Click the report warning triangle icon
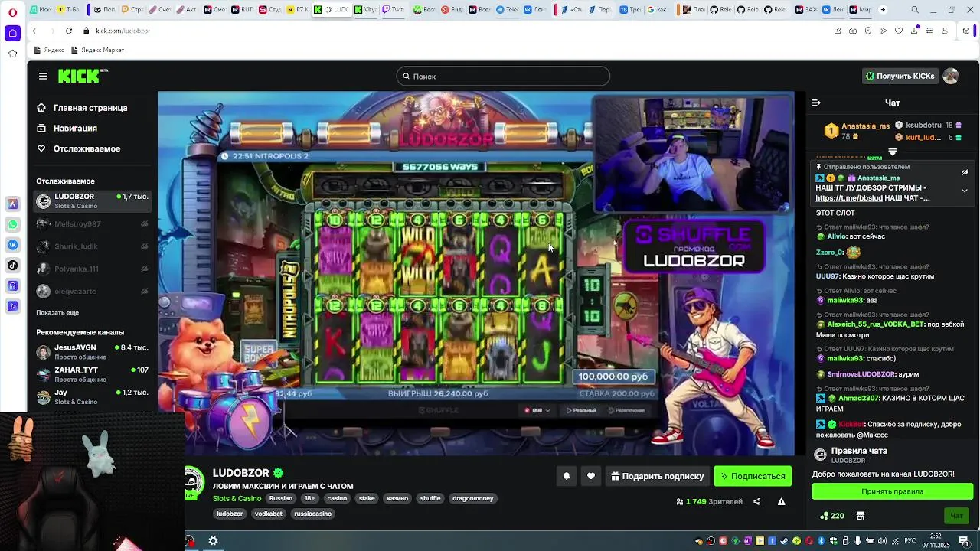Screen dimensions: 980x551 (x=781, y=502)
